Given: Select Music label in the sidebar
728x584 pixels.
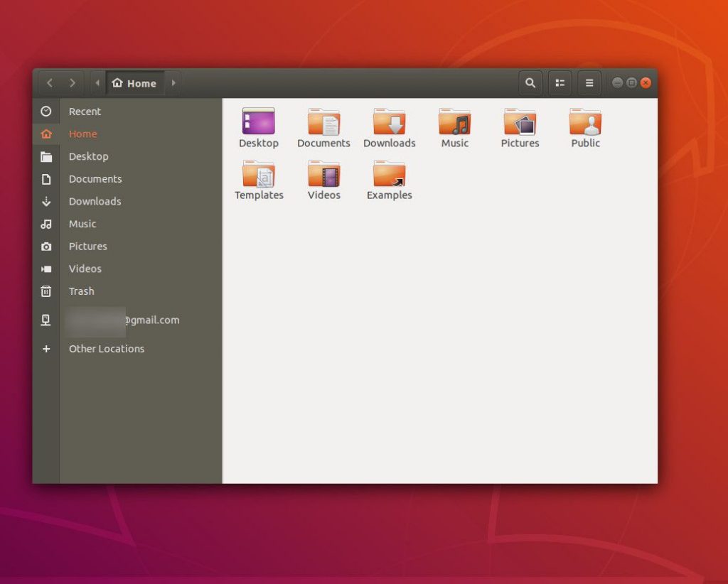Looking at the screenshot, I should point(82,224).
